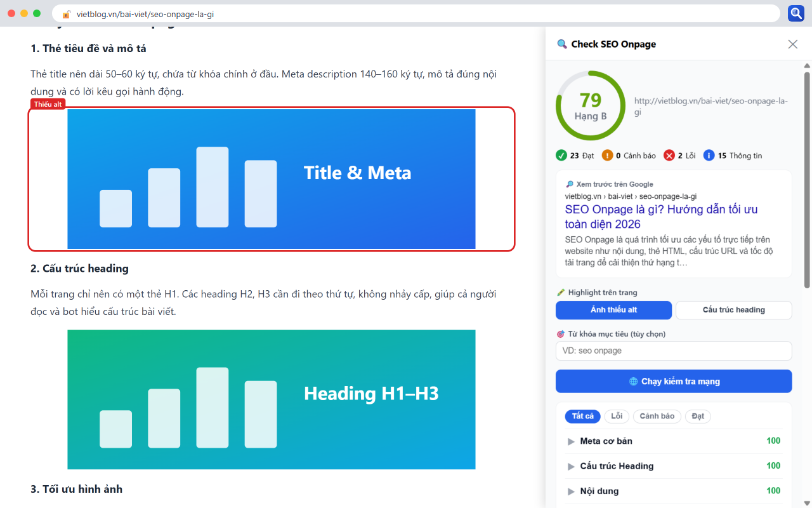Run the Chạy kiểm tra mạng check
The height and width of the screenshot is (508, 812).
point(674,382)
